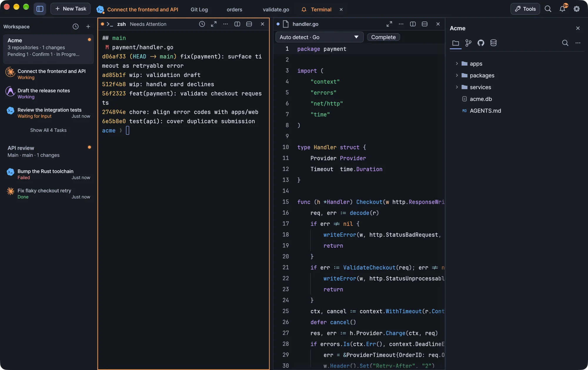Toggle the left sidebar panel
Image resolution: width=588 pixels, height=370 pixels.
[x=40, y=9]
